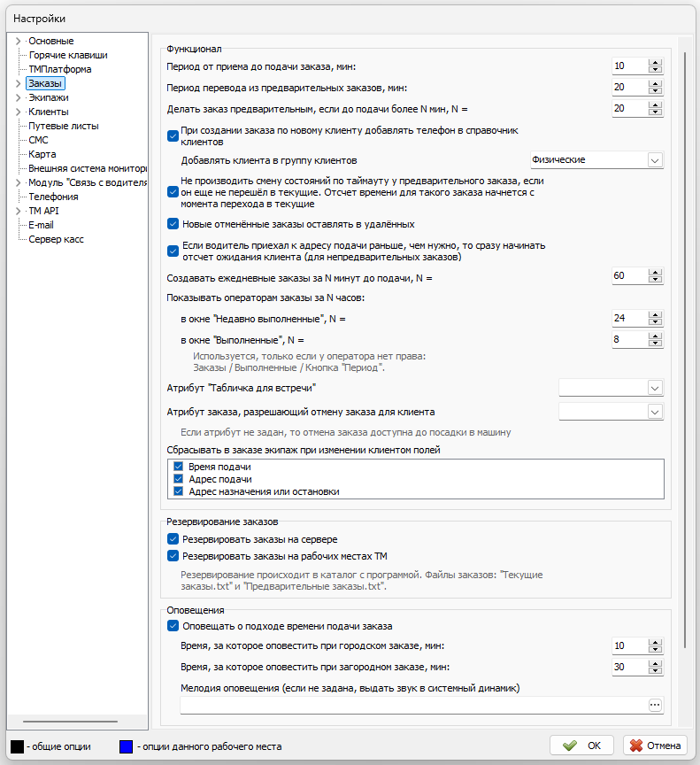The height and width of the screenshot is (765, 700).
Task: Select "Телефония" in the settings tree
Action: (x=53, y=197)
